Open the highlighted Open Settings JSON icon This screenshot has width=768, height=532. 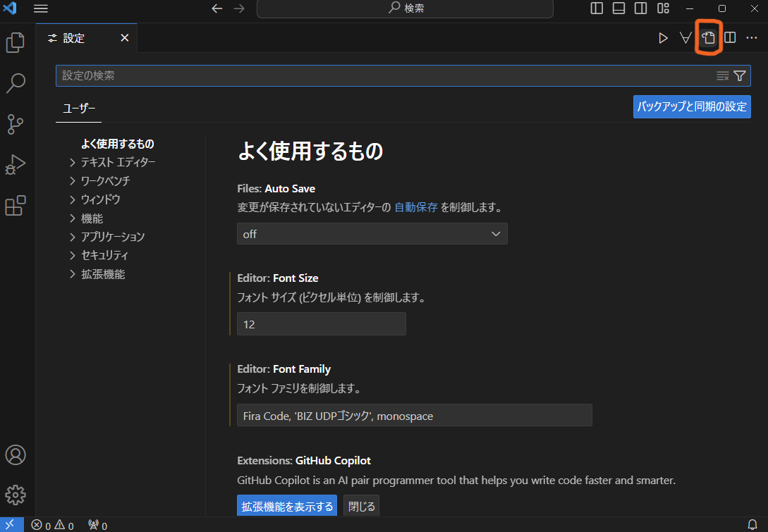coord(708,37)
